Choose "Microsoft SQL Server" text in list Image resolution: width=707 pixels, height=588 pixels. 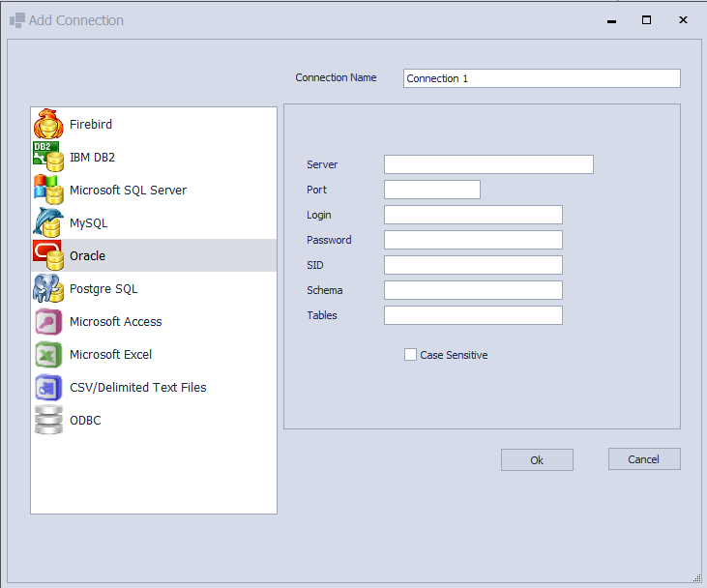128,191
